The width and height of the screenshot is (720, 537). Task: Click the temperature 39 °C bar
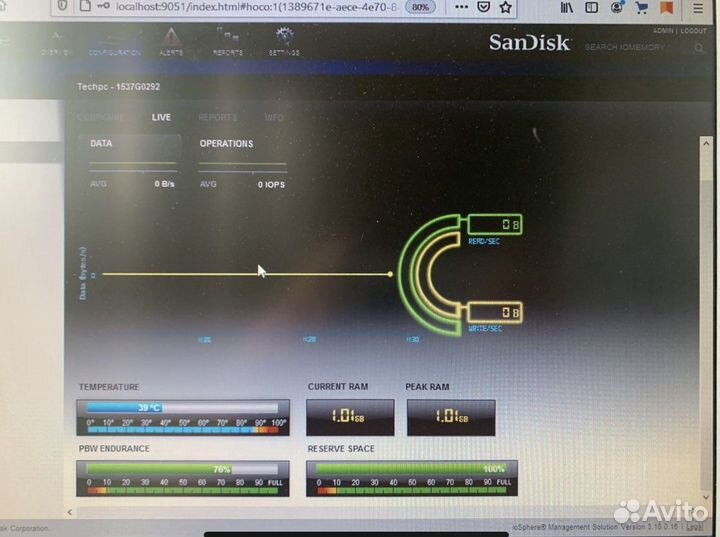tap(183, 407)
